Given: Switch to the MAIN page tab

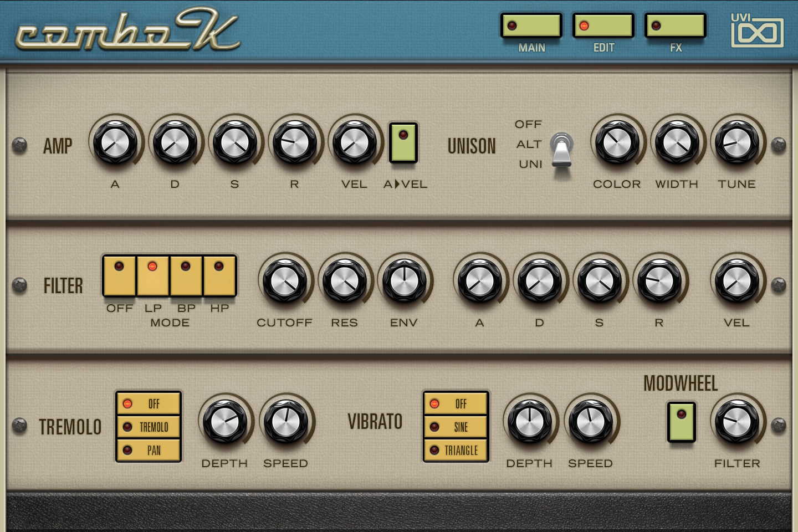Looking at the screenshot, I should [x=531, y=25].
